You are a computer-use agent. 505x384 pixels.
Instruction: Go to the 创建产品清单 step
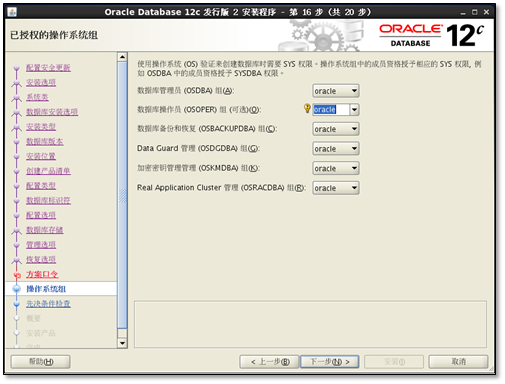click(x=48, y=171)
